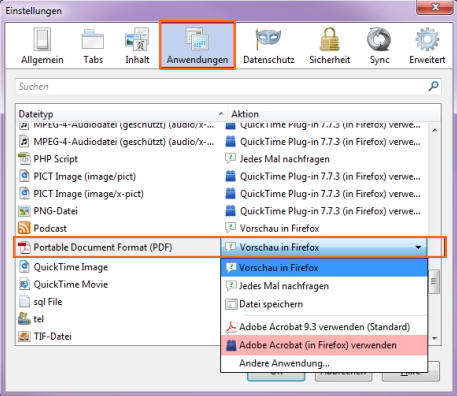Choose Adobe Acrobat (in Firefox) verwenden
Screen dimensions: 457x396
point(324,345)
